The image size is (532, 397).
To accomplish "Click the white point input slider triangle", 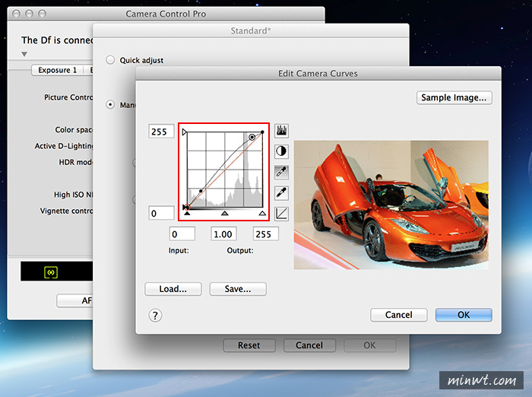I will [262, 213].
